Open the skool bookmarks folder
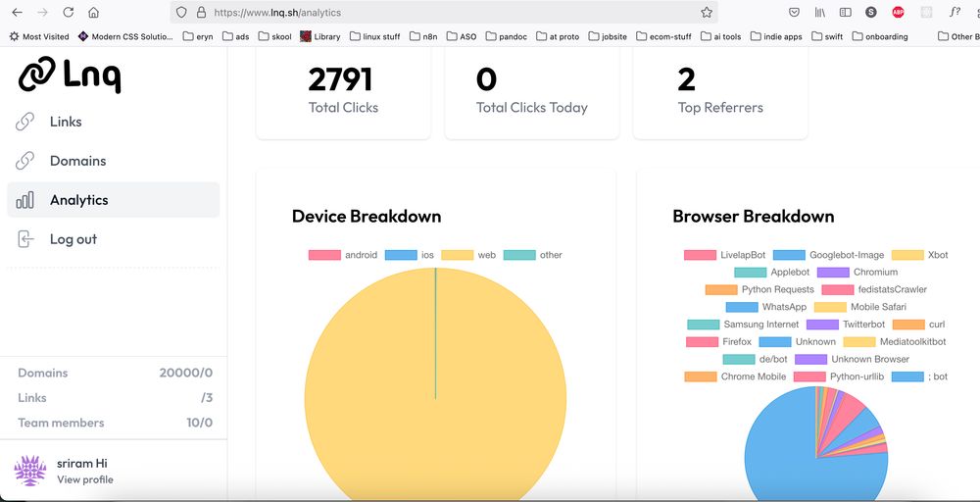 pyautogui.click(x=275, y=37)
